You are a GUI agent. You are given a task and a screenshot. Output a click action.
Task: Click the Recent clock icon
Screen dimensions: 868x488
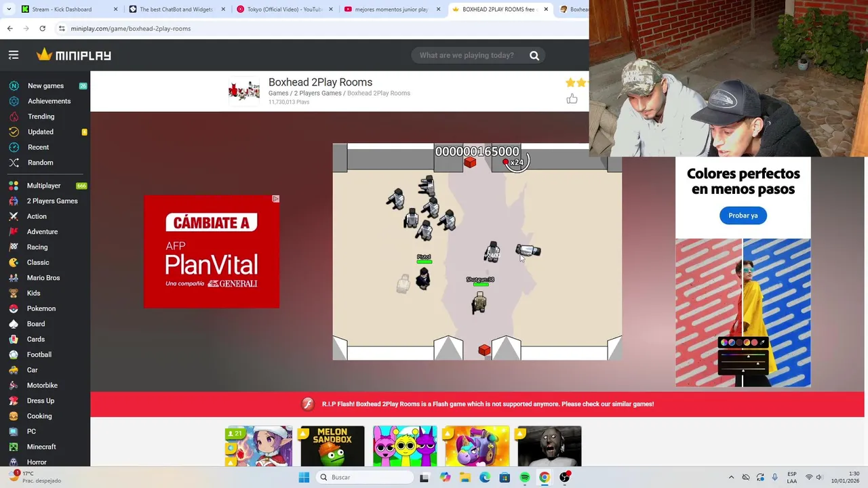coord(14,147)
